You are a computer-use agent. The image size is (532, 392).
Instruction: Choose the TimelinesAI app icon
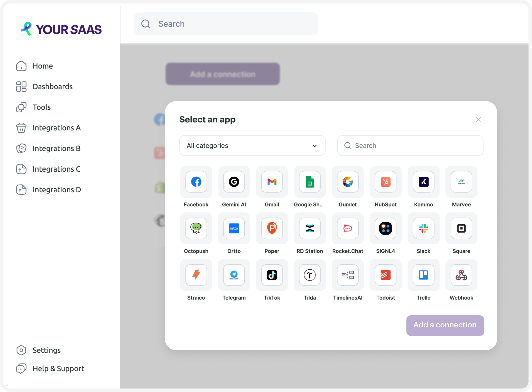(348, 275)
